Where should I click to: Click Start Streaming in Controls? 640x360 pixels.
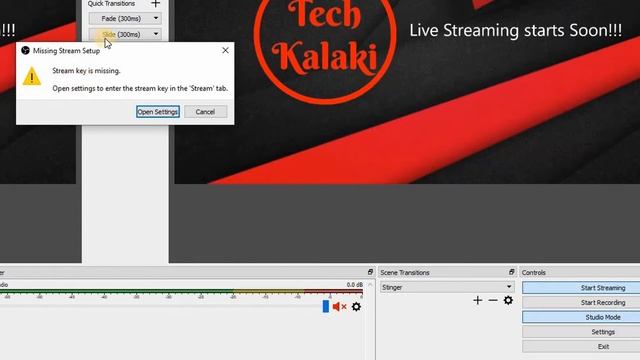581,288
